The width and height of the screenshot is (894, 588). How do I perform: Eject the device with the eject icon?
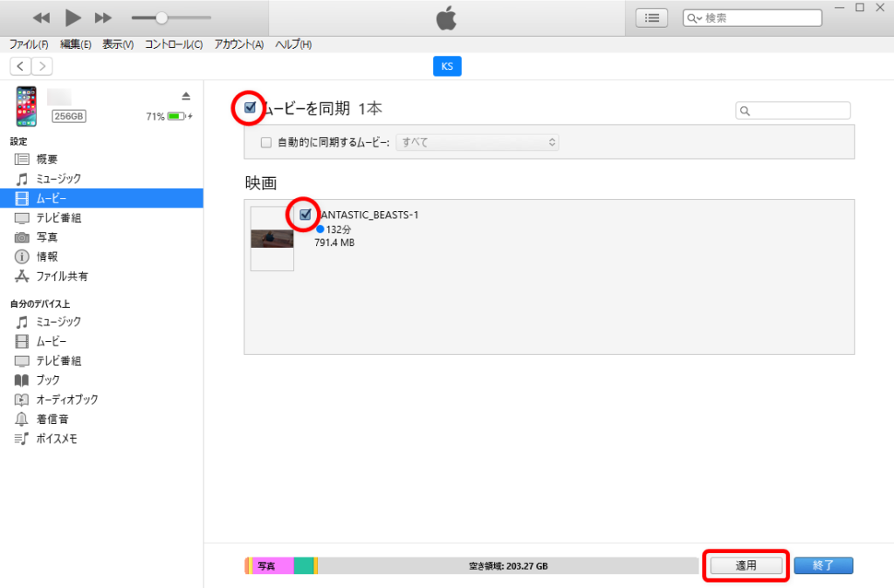(186, 96)
